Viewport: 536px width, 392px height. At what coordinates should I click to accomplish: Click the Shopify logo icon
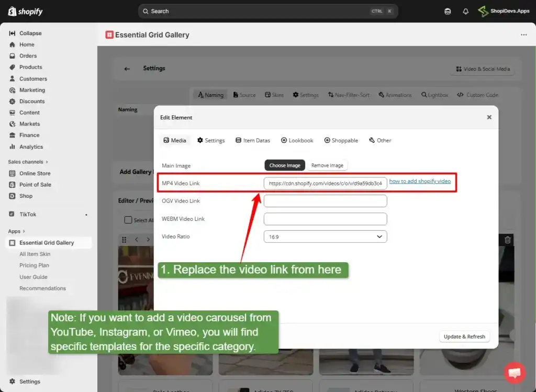point(12,11)
